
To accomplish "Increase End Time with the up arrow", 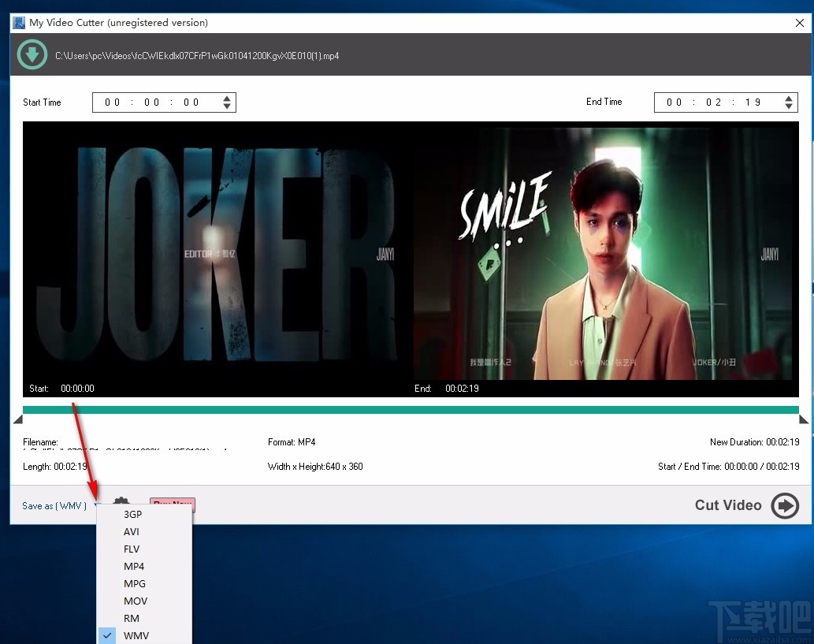I will point(789,99).
